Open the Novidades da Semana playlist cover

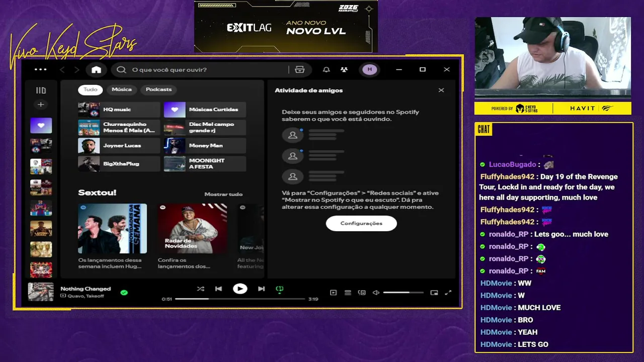(112, 228)
